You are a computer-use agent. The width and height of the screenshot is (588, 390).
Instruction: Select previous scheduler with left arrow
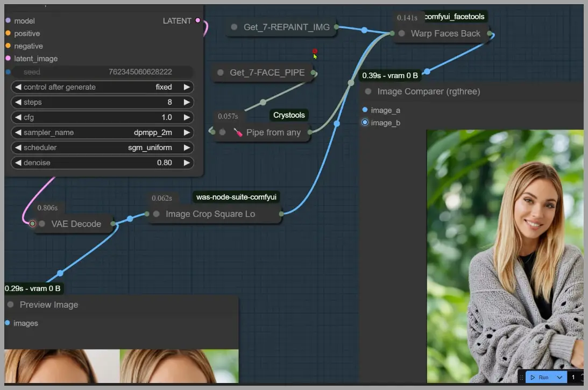pyautogui.click(x=18, y=147)
